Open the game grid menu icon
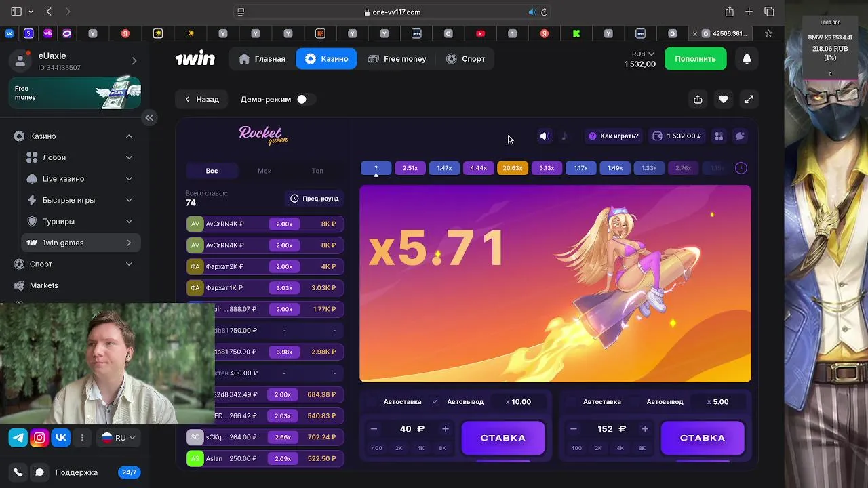868x488 pixels. click(x=719, y=136)
